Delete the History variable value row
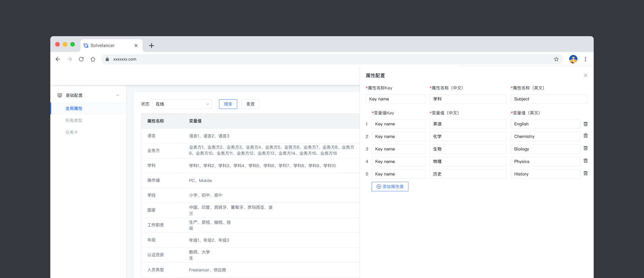The height and width of the screenshot is (278, 644). [585, 173]
